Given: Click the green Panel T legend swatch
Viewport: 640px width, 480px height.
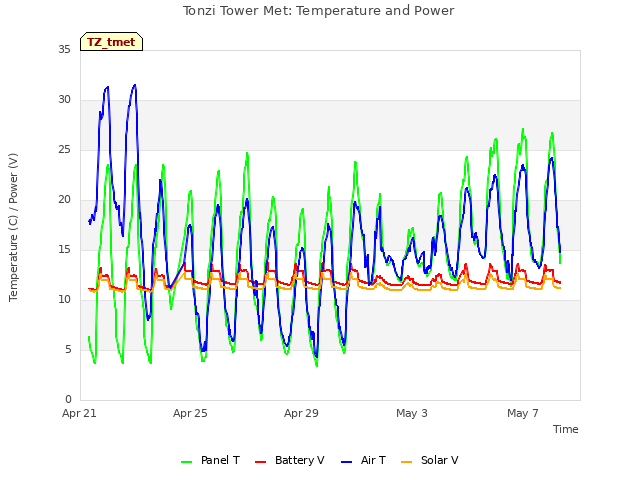Looking at the screenshot, I should (187, 462).
